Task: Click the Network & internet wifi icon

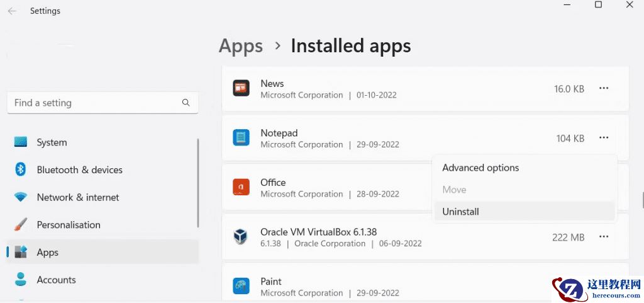Action: (x=21, y=197)
